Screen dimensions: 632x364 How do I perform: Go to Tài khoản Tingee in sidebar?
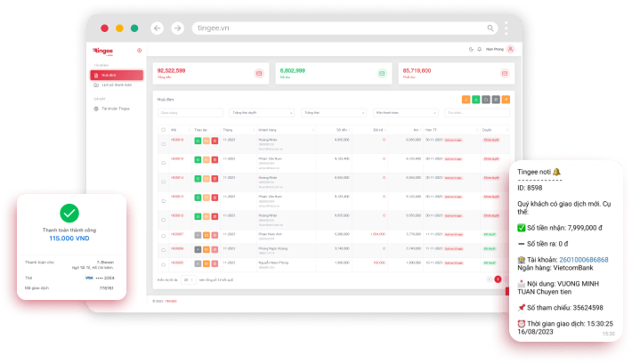click(117, 109)
